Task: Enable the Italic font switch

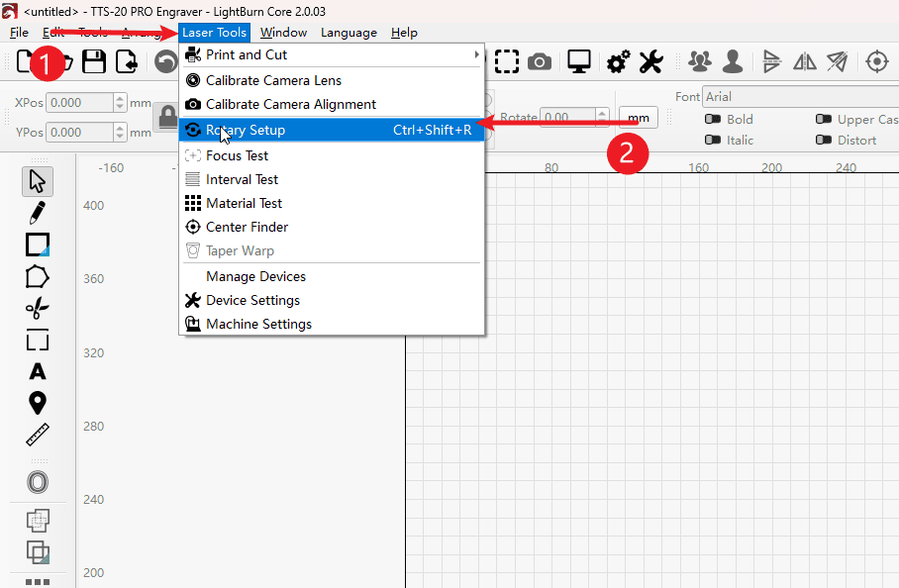Action: [x=712, y=141]
